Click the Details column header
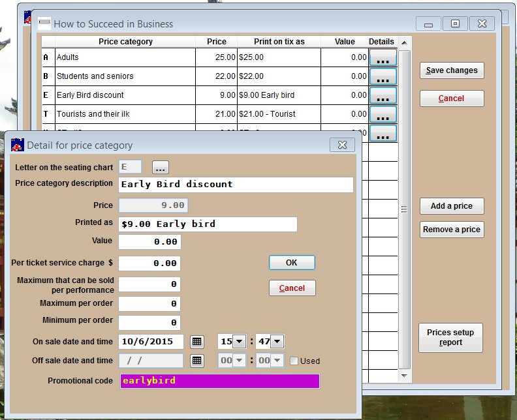517x420 pixels. tap(381, 42)
